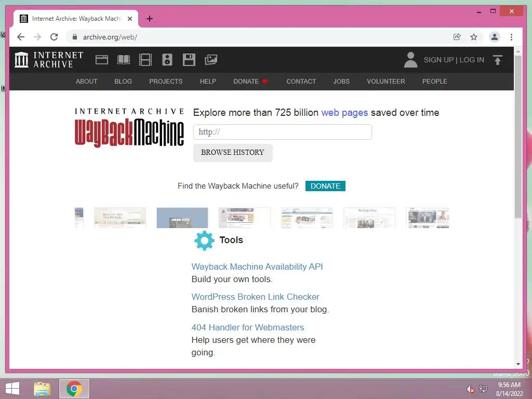Open the New York Times thumbnail

point(369,218)
